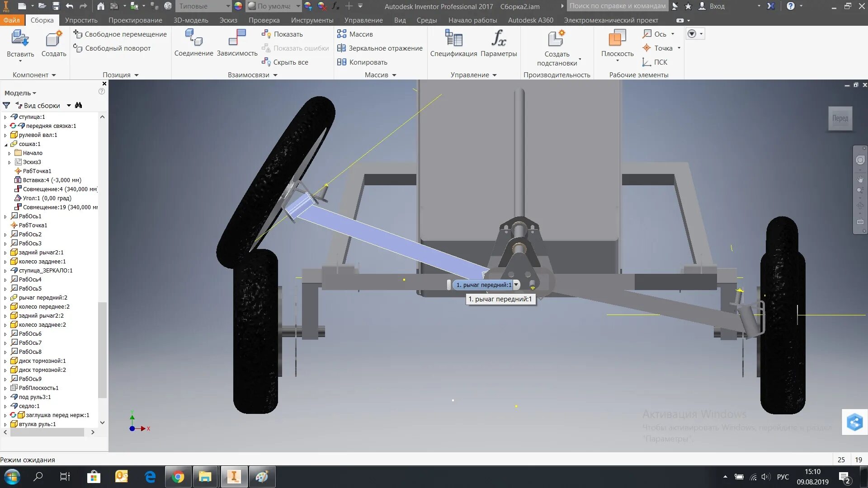Open the Параметры fx dialog
868x488 pixels.
point(499,39)
